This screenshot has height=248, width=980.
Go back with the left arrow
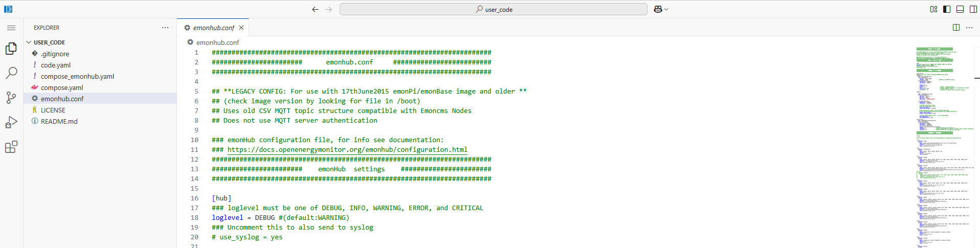coord(315,9)
